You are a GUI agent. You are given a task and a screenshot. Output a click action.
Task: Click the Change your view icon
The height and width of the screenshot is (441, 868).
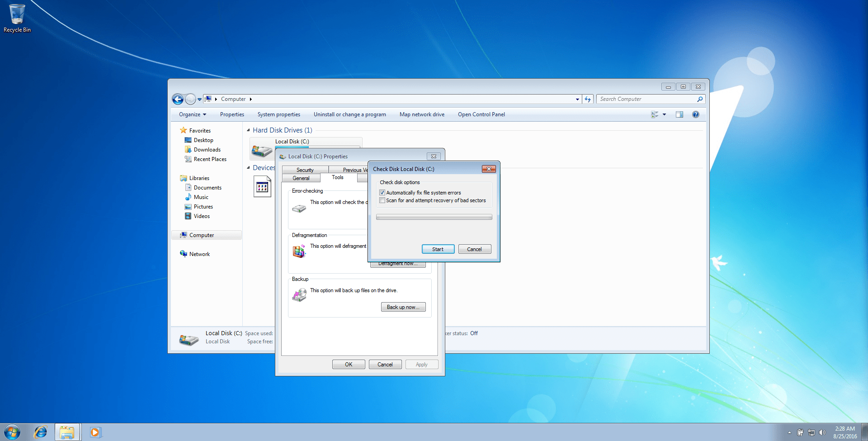(655, 114)
